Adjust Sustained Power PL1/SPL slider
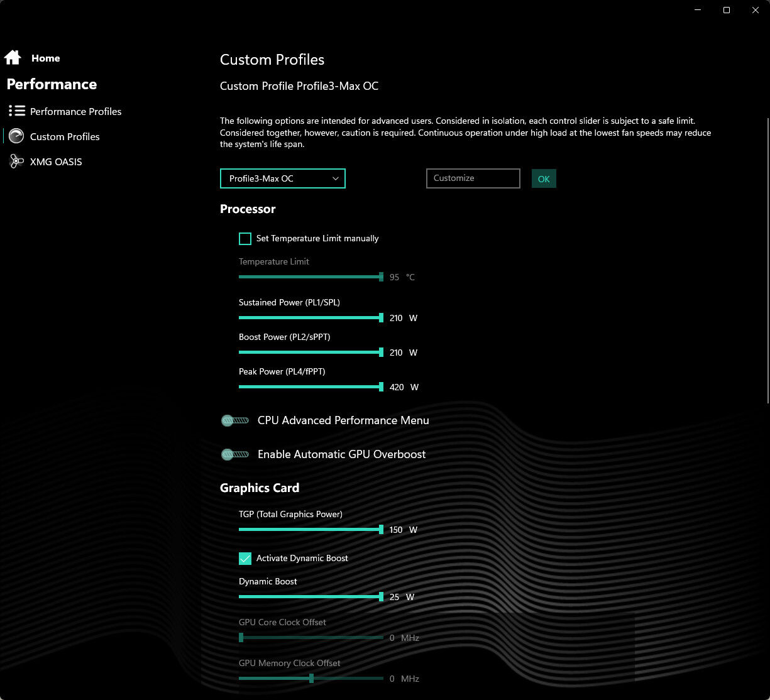 [x=311, y=317]
